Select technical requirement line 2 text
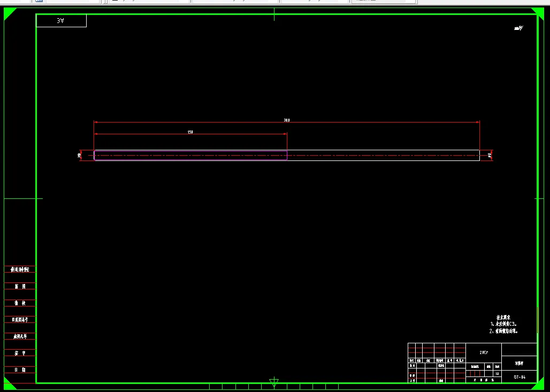Image resolution: width=550 pixels, height=392 pixels. tap(503, 331)
